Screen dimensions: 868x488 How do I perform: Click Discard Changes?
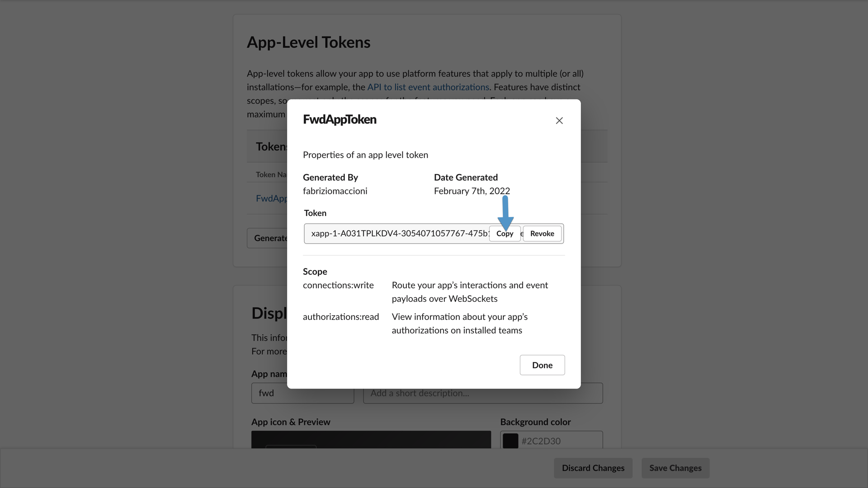tap(593, 468)
